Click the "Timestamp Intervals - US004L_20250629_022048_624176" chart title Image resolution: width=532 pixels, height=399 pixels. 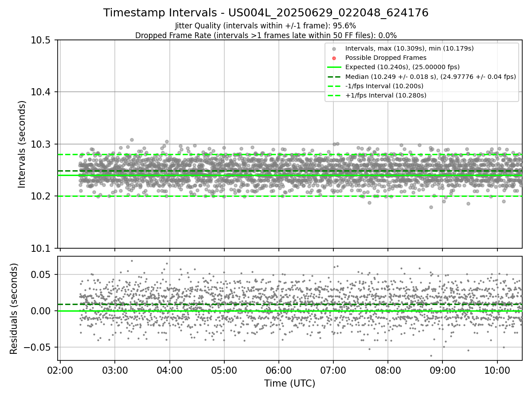coord(266,13)
